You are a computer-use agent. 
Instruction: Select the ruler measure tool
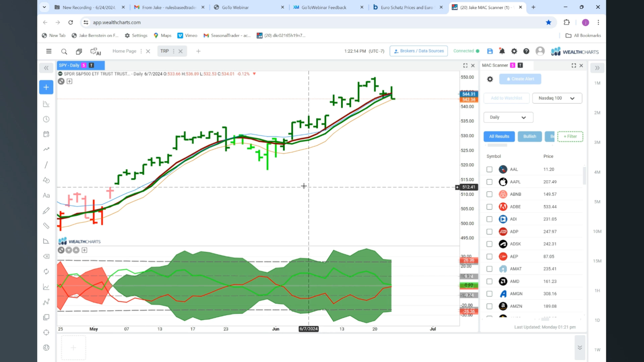click(x=46, y=226)
